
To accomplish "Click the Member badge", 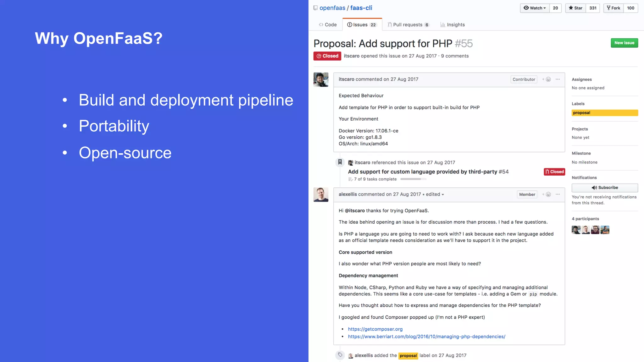I will tap(527, 195).
